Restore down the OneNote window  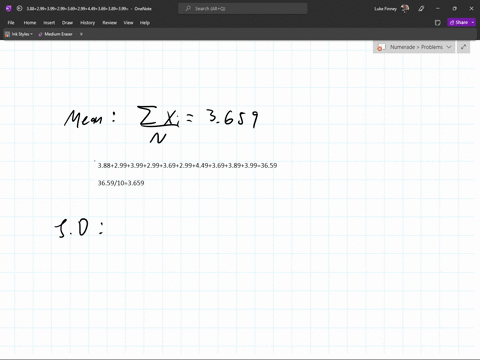pyautogui.click(x=454, y=8)
